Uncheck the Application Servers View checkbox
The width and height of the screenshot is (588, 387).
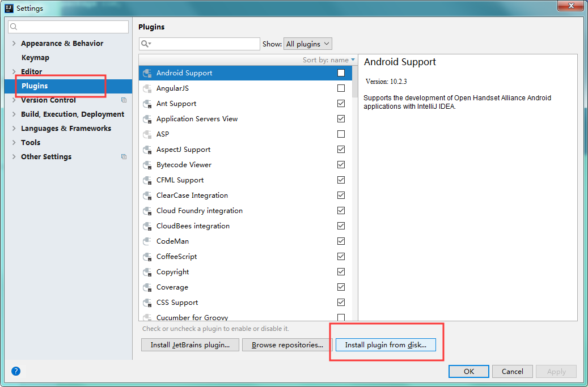(x=341, y=119)
